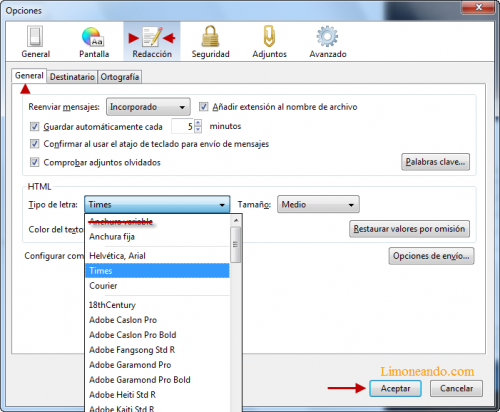Open the Seguridad padlock category
Screen dimensions: 500x412
(x=210, y=42)
